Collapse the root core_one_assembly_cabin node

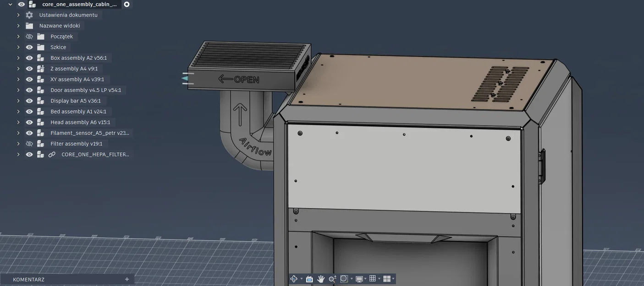click(x=10, y=4)
